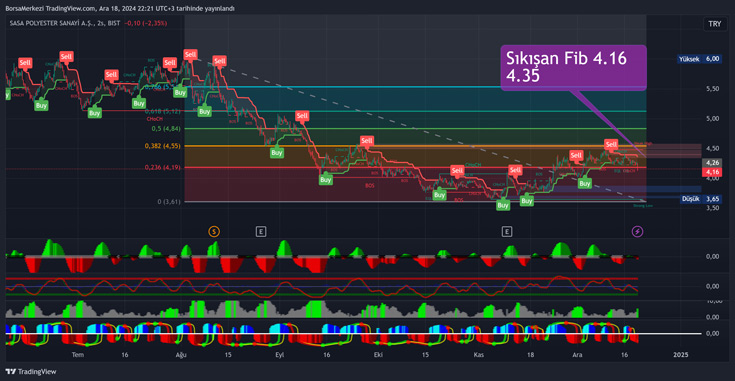Click the BorsaMerkezi publish header text

click(x=120, y=8)
